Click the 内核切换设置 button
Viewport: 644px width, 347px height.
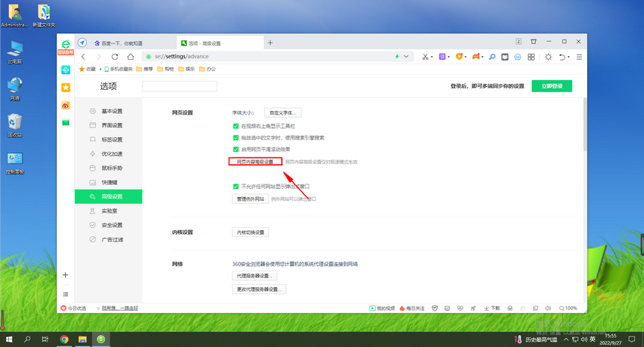[250, 232]
